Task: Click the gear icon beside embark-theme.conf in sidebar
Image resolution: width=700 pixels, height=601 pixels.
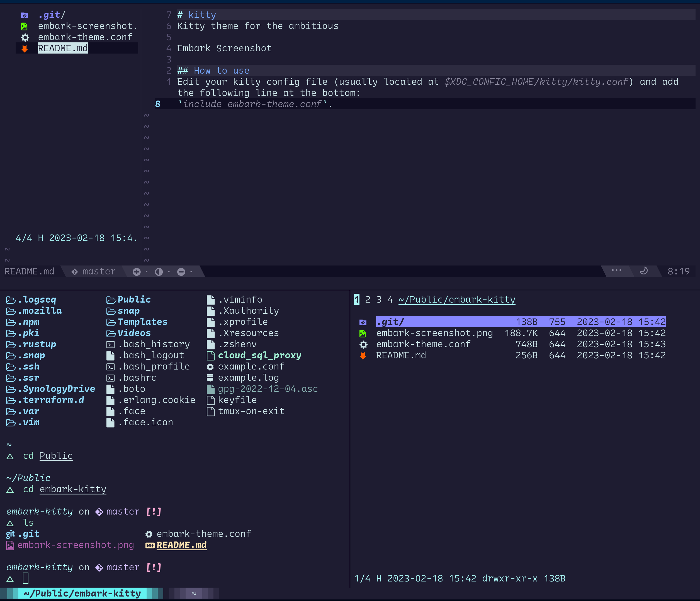Action: (x=25, y=38)
